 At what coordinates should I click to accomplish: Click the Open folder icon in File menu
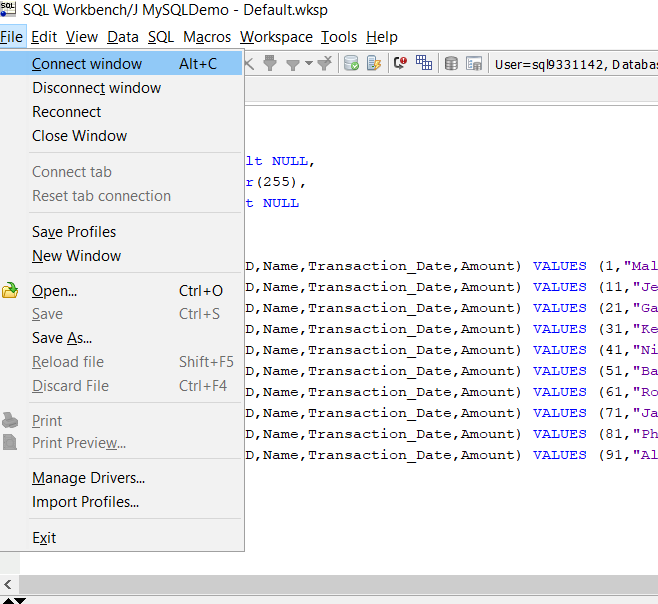click(11, 291)
